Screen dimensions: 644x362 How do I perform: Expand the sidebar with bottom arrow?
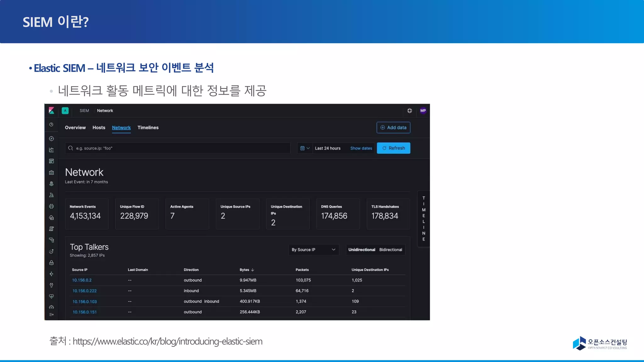pos(51,315)
